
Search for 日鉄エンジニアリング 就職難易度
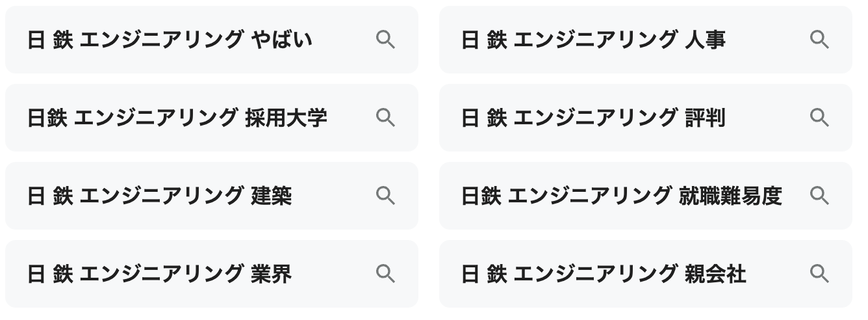point(621,196)
